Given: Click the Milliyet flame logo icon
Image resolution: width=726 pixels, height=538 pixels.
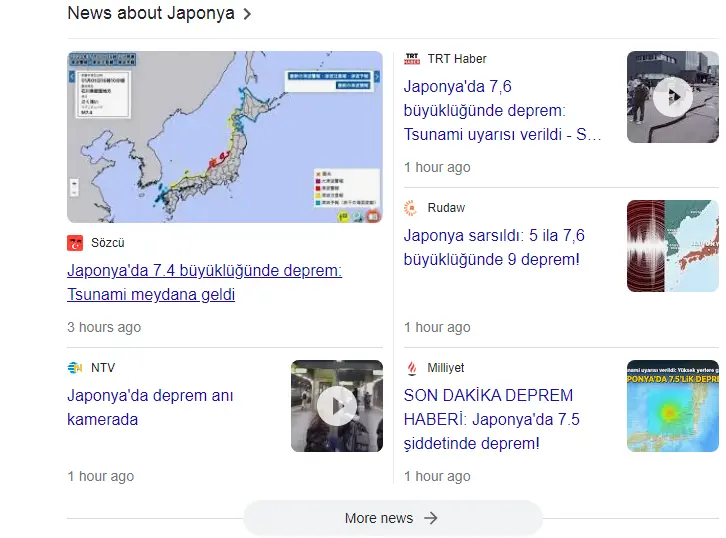Looking at the screenshot, I should pos(412,368).
